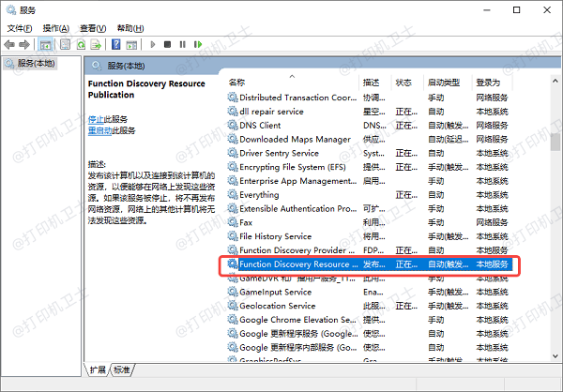Image resolution: width=563 pixels, height=392 pixels.
Task: Click the Fax service name
Action: (x=246, y=222)
